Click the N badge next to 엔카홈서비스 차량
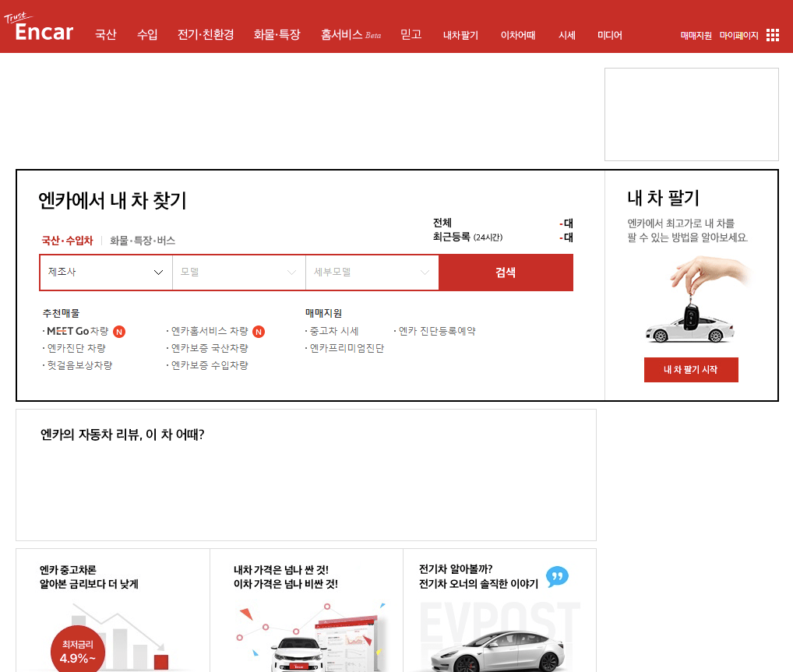Screen dimensions: 793x672 pos(259,332)
